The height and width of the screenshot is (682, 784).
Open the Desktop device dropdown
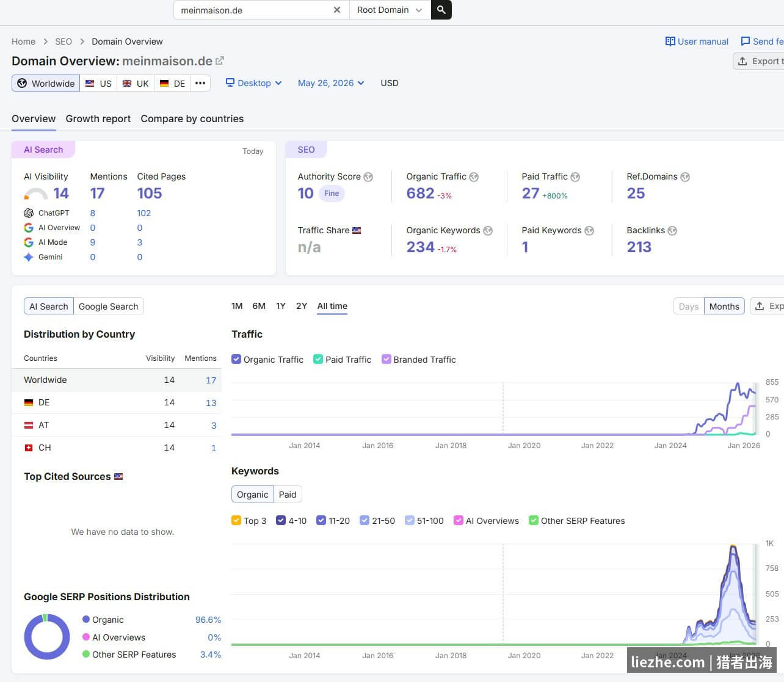[254, 83]
